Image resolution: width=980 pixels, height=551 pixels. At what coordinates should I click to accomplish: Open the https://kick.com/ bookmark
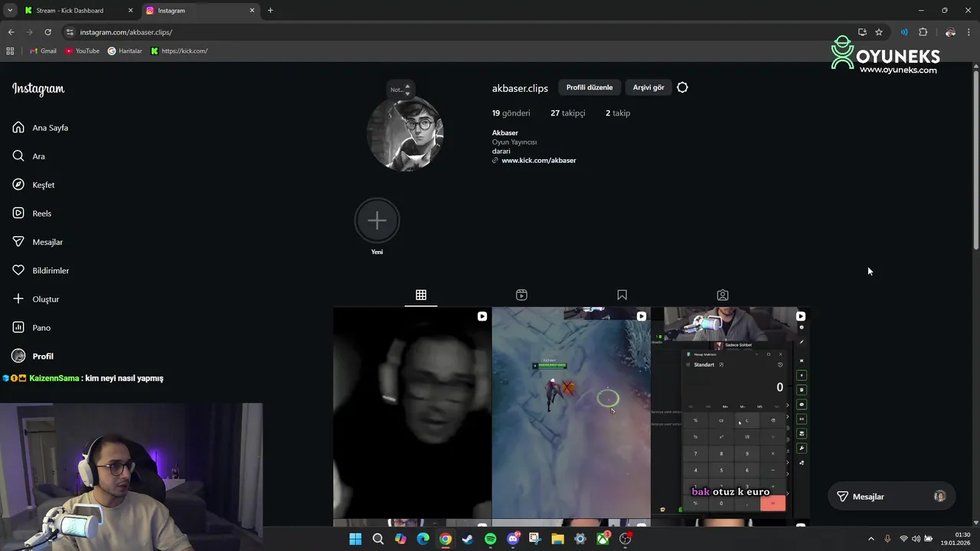pos(179,51)
